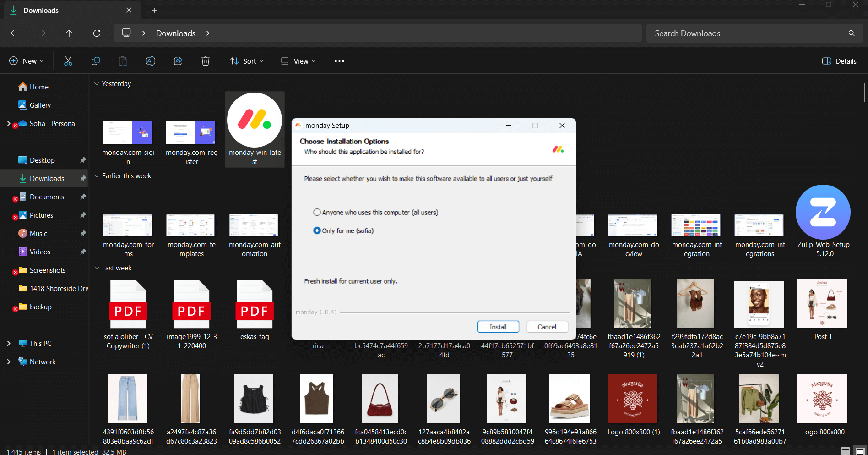Add a new tab with plus button

154,10
